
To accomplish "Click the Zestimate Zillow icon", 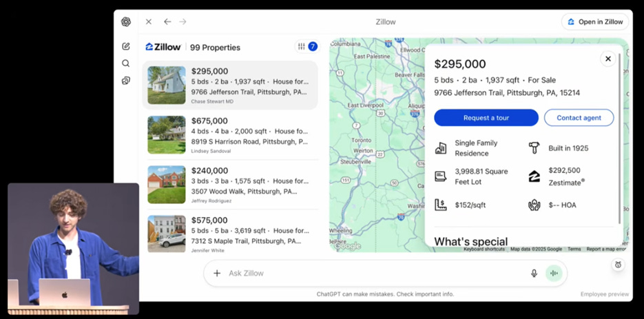I will coord(534,176).
